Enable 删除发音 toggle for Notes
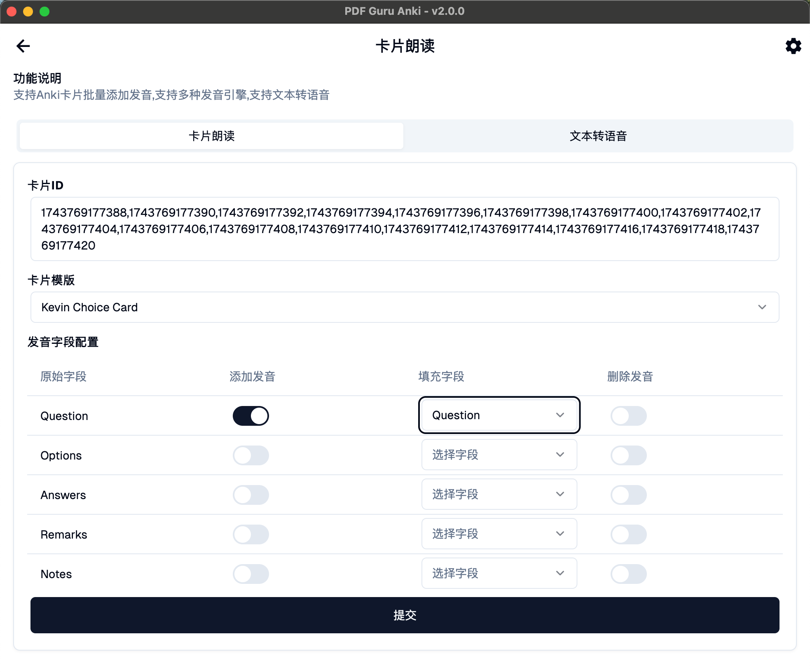Viewport: 810px width, 672px height. 629,574
